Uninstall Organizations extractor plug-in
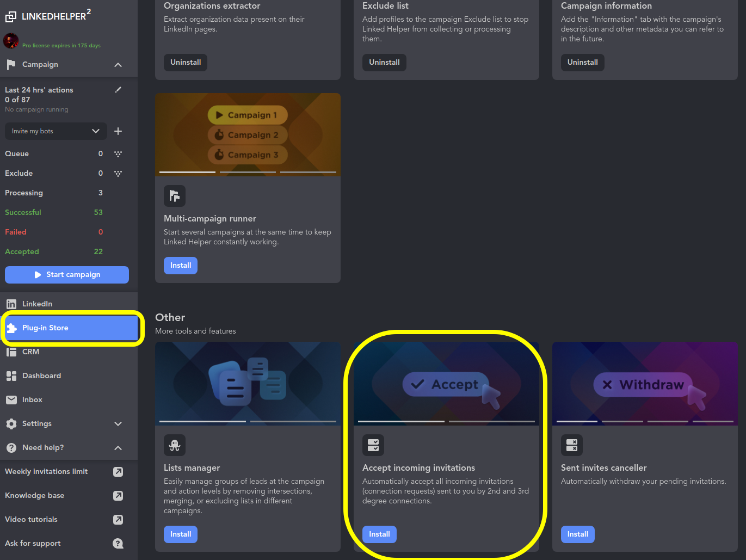 tap(186, 63)
